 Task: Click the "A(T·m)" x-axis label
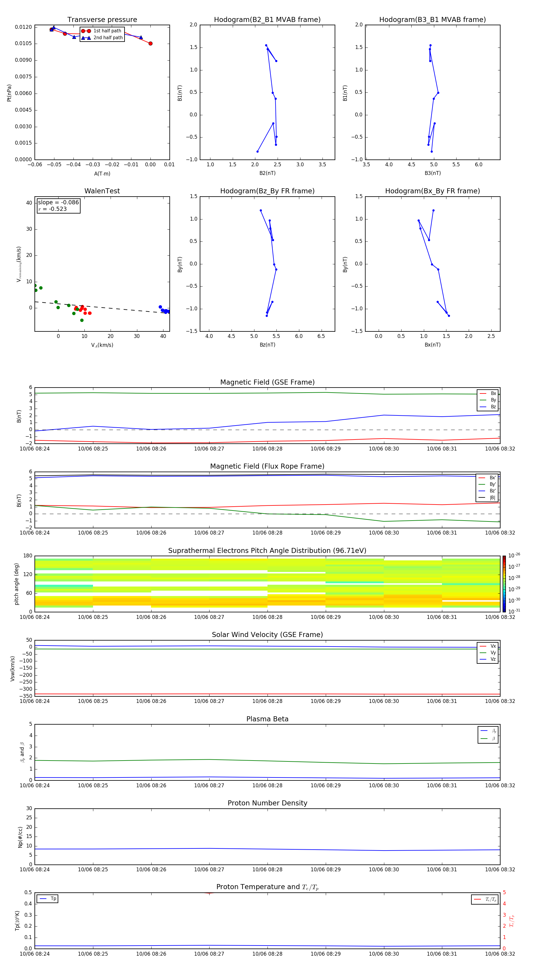coord(102,174)
